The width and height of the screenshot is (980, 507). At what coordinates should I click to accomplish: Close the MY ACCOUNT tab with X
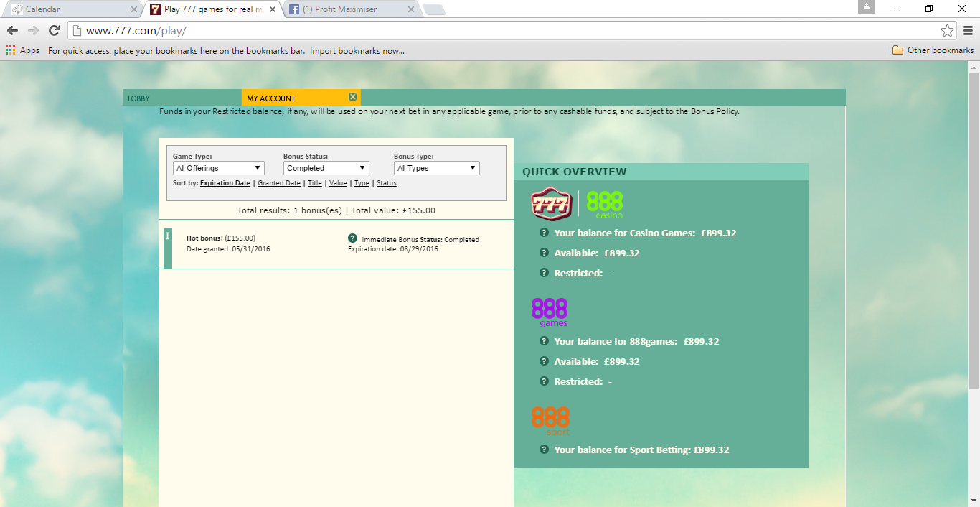pos(353,97)
